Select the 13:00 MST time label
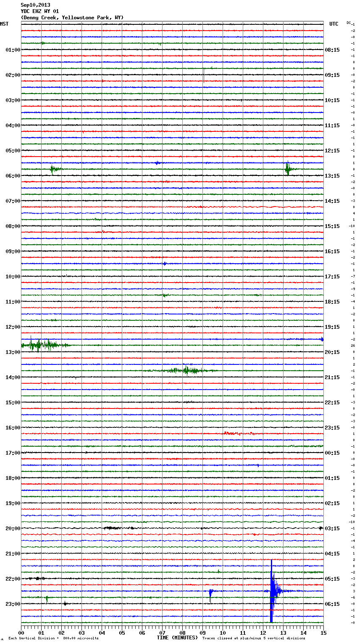Image resolution: width=357 pixels, height=644 pixels. [13, 352]
